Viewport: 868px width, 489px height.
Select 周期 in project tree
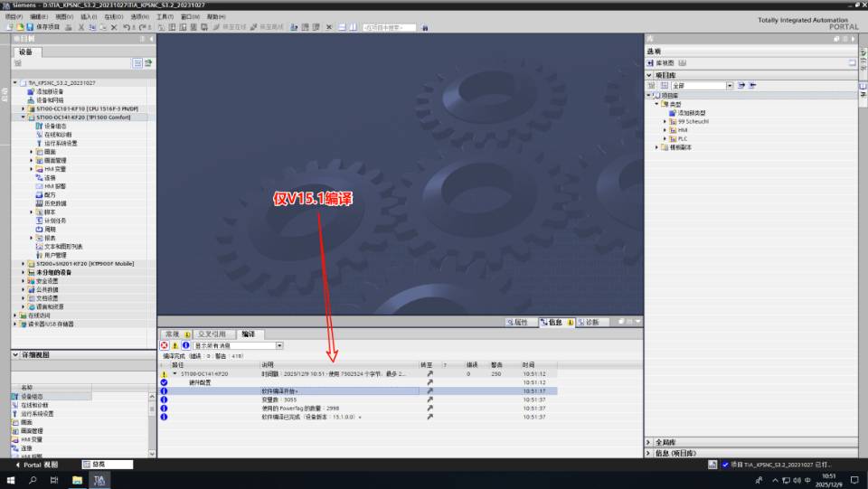(49, 229)
